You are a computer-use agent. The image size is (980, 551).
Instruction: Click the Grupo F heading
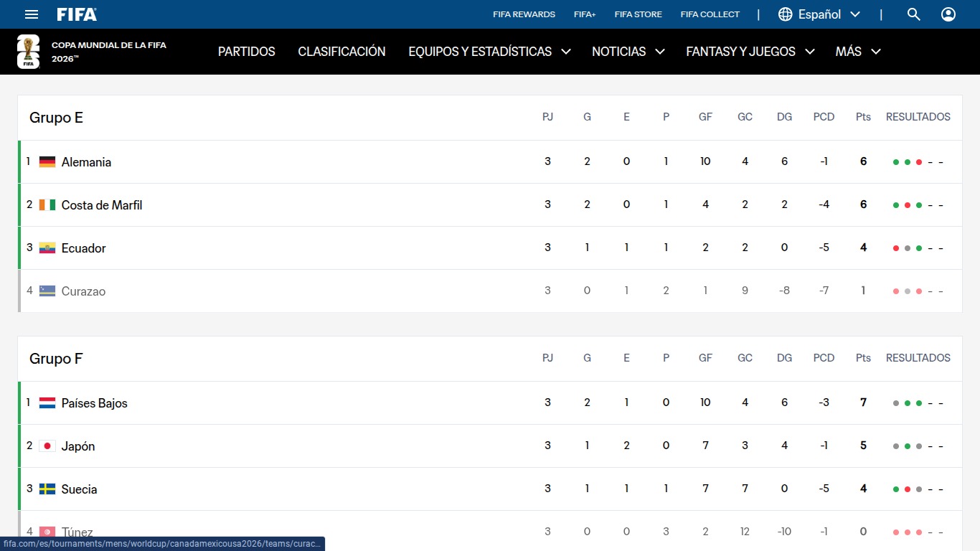click(x=56, y=359)
